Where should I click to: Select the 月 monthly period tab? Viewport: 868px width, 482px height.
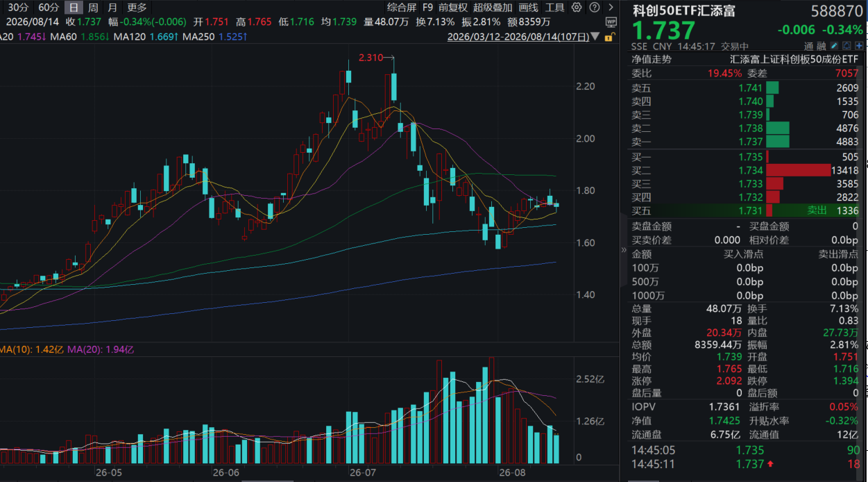112,8
